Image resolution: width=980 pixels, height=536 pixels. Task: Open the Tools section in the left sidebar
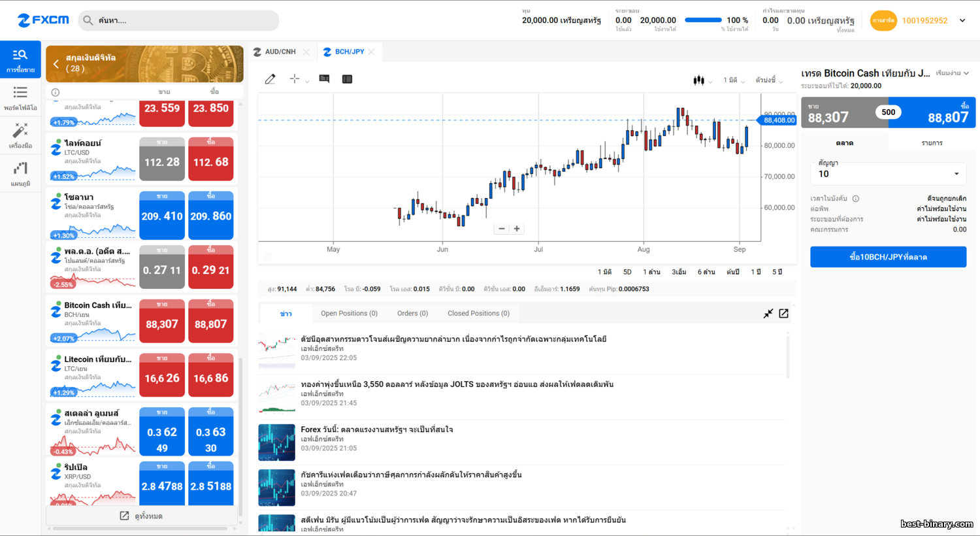pyautogui.click(x=20, y=136)
